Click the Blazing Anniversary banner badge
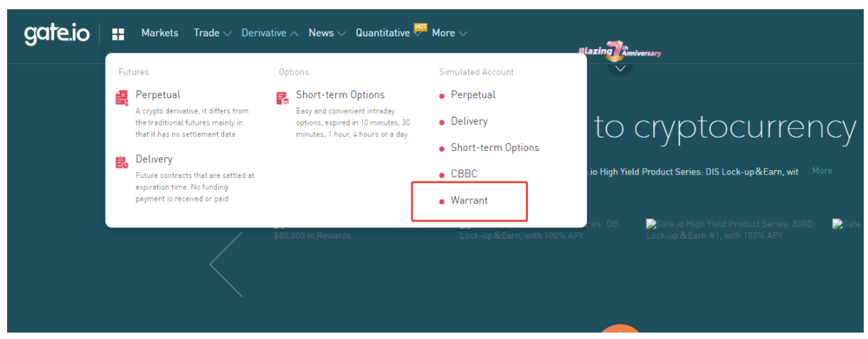 [620, 52]
